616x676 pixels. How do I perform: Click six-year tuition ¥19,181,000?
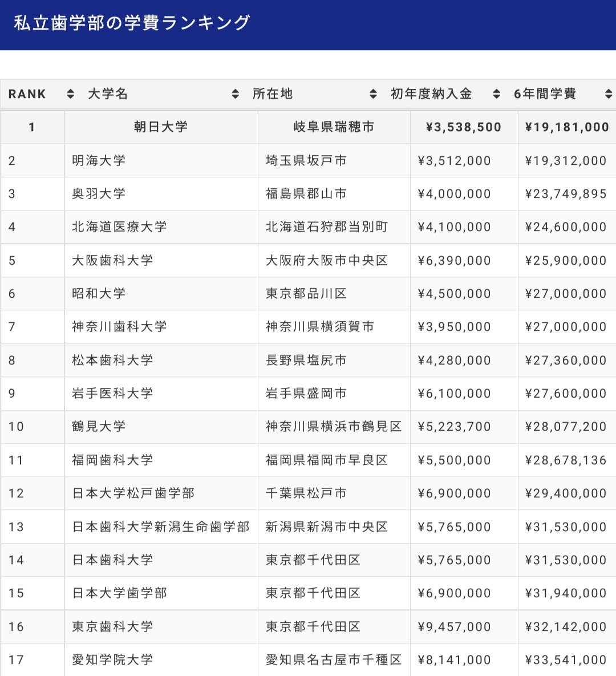[568, 127]
